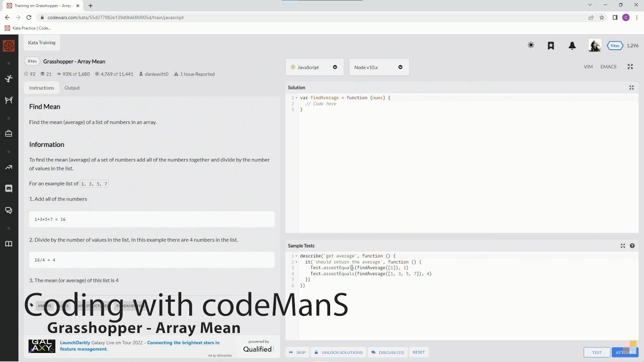Expand the Solution panel
Viewport: 644px width, 362px height.
(x=631, y=87)
